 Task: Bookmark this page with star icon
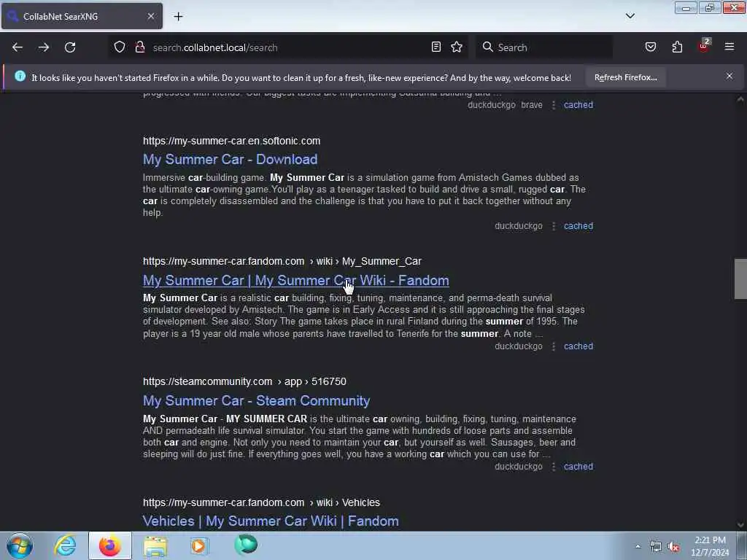click(x=457, y=47)
